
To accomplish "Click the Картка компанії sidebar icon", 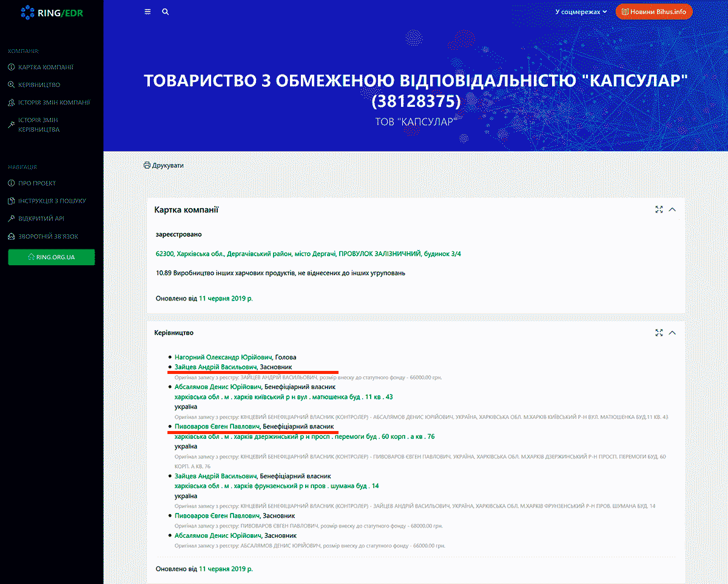I will point(11,67).
